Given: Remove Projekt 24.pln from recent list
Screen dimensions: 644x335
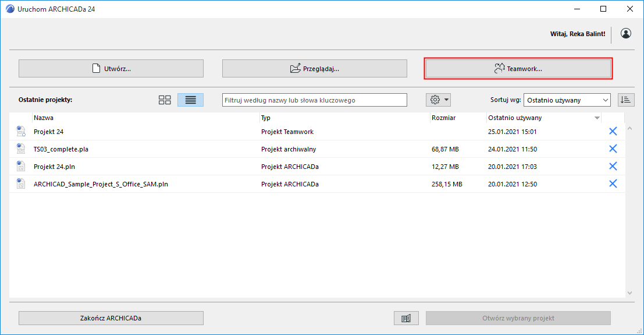Looking at the screenshot, I should pos(613,166).
